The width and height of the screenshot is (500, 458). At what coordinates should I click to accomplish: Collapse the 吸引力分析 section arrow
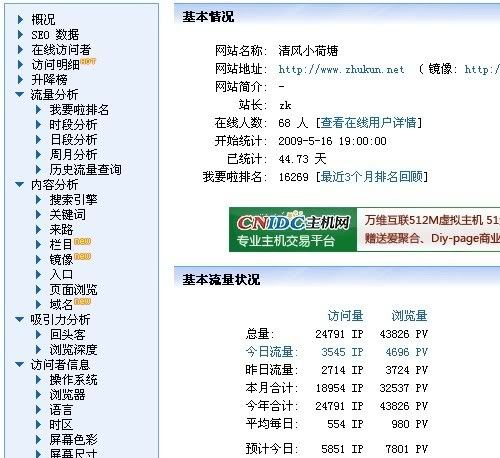click(x=20, y=319)
